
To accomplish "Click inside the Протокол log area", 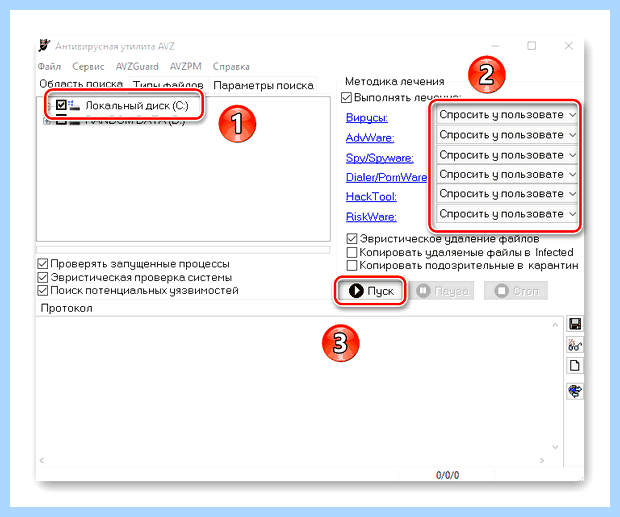I will [x=293, y=385].
